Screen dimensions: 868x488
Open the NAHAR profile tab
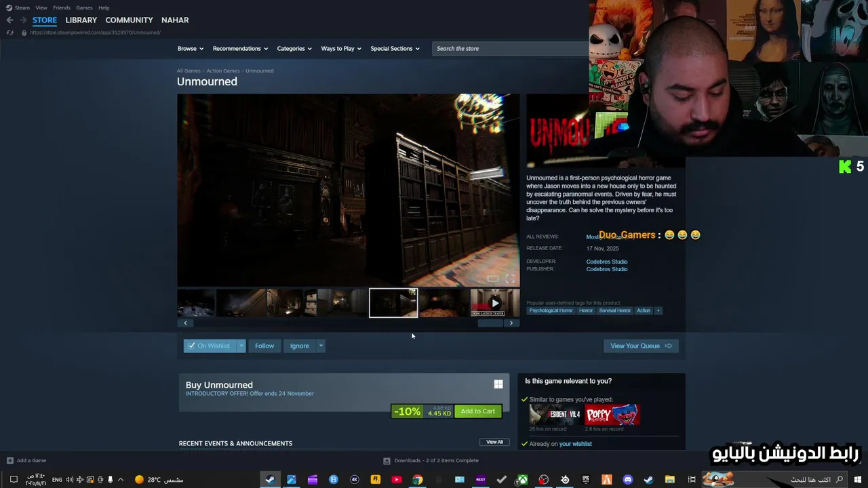175,20
